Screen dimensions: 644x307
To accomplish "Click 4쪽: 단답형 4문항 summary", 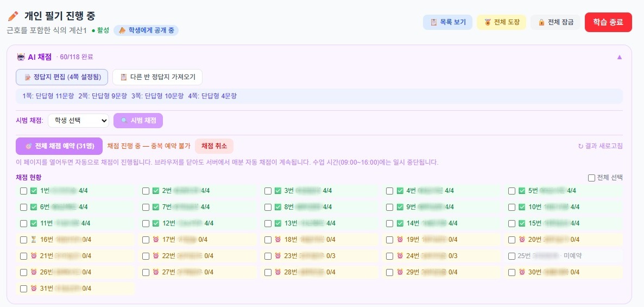I will click(x=212, y=96).
